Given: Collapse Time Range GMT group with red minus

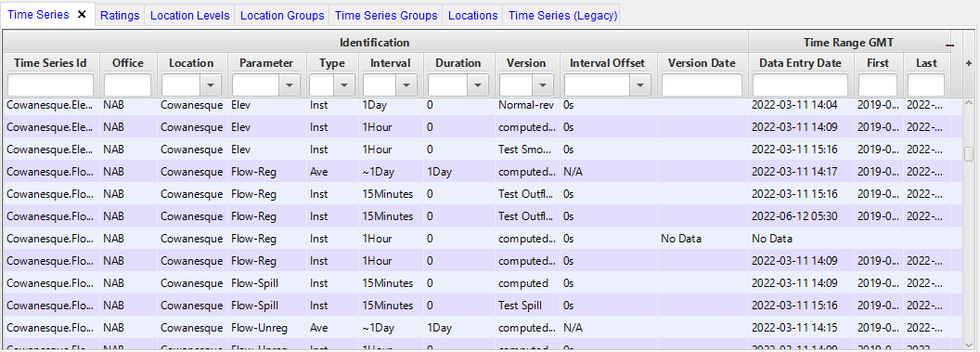Looking at the screenshot, I should 950,45.
